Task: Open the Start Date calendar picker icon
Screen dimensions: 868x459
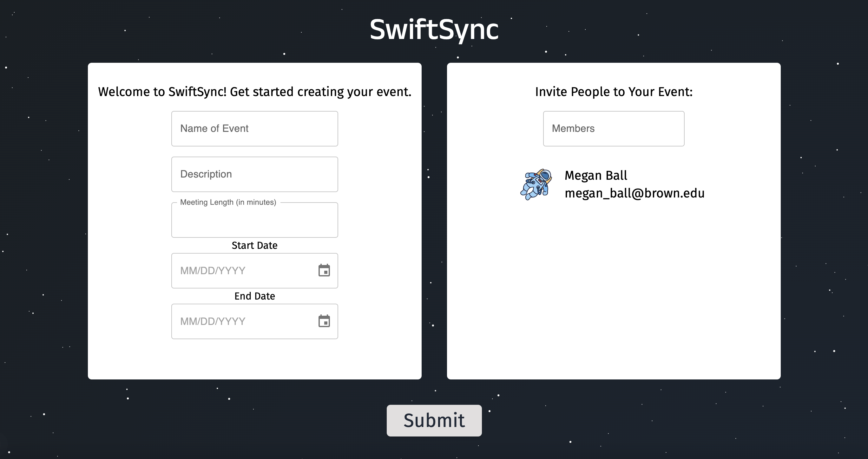Action: 324,270
